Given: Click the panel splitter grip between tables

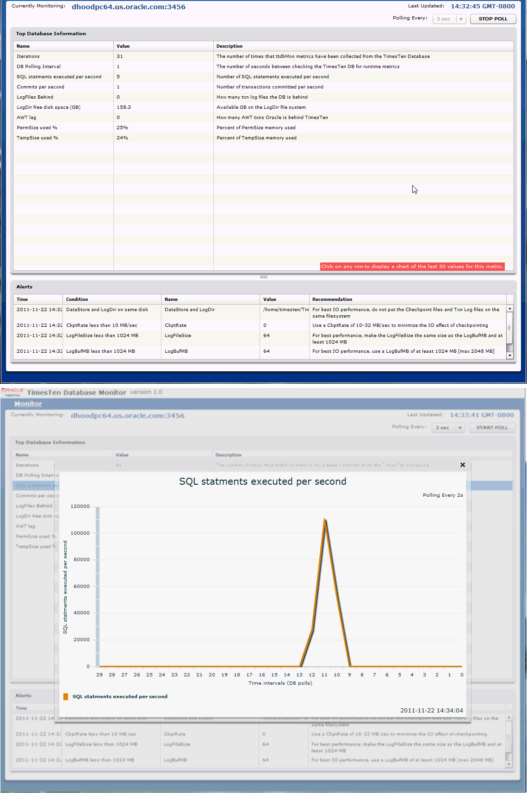Looking at the screenshot, I should (x=263, y=277).
